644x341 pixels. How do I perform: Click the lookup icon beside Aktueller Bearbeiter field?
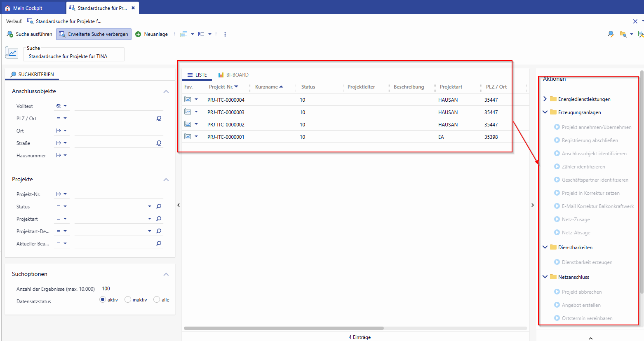tap(159, 244)
